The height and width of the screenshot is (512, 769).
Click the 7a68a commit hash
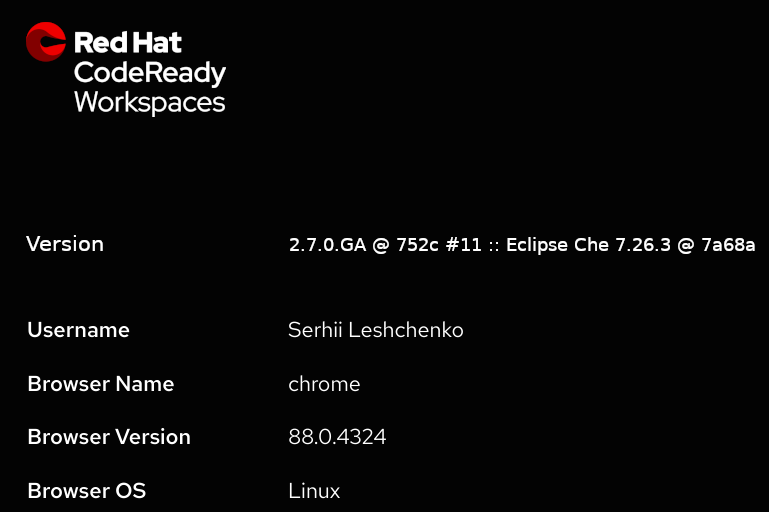[x=727, y=245]
